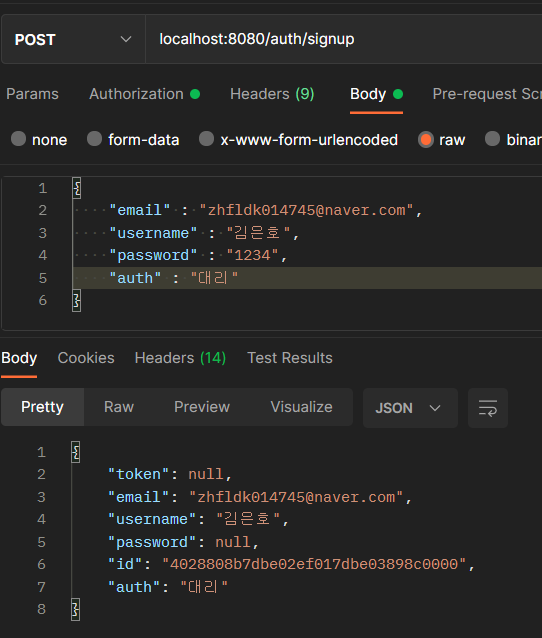The height and width of the screenshot is (638, 542).
Task: Choose x-www-form-urlencoded body type
Action: pos(206,139)
